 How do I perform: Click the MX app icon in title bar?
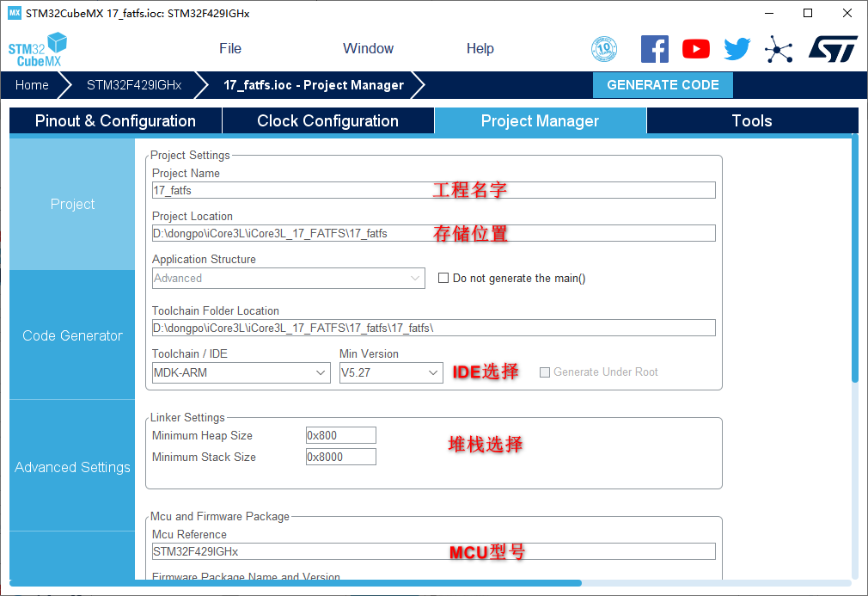click(14, 14)
